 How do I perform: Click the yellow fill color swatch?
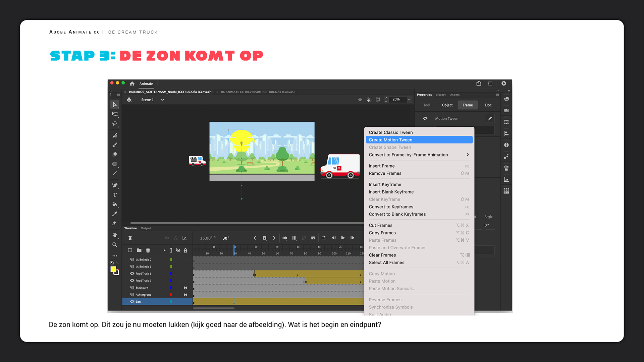113,269
